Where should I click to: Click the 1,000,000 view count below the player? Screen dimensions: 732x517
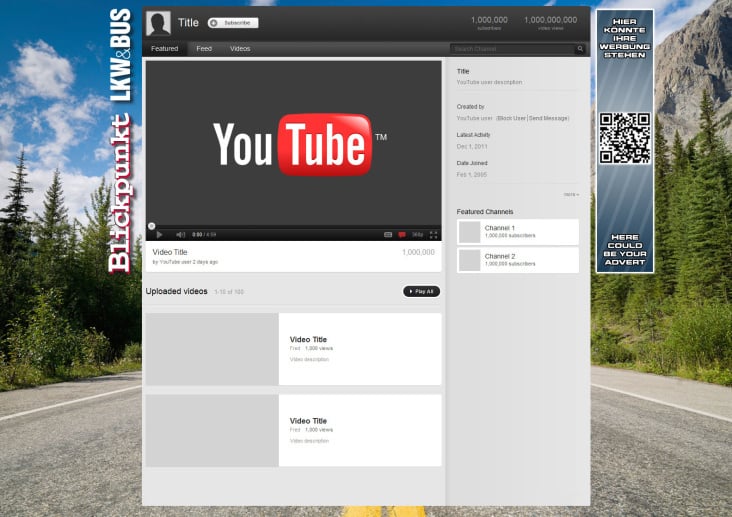coord(418,252)
